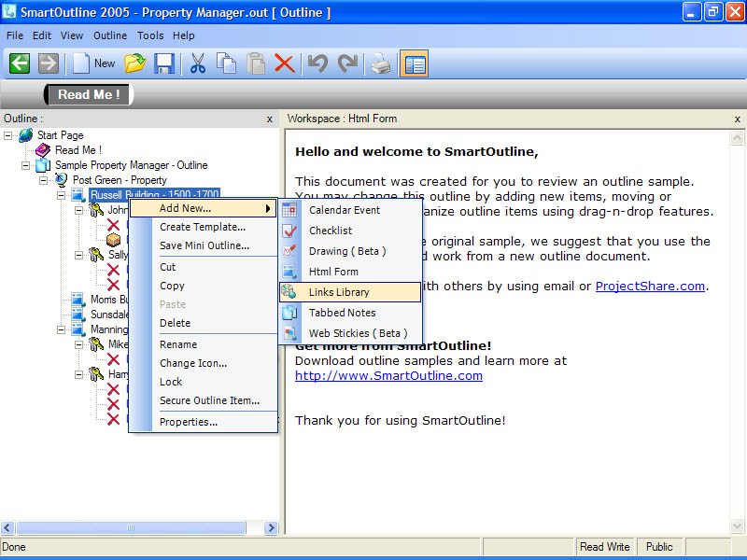Open the Outline menu
Image resolution: width=747 pixels, height=560 pixels.
[x=110, y=35]
